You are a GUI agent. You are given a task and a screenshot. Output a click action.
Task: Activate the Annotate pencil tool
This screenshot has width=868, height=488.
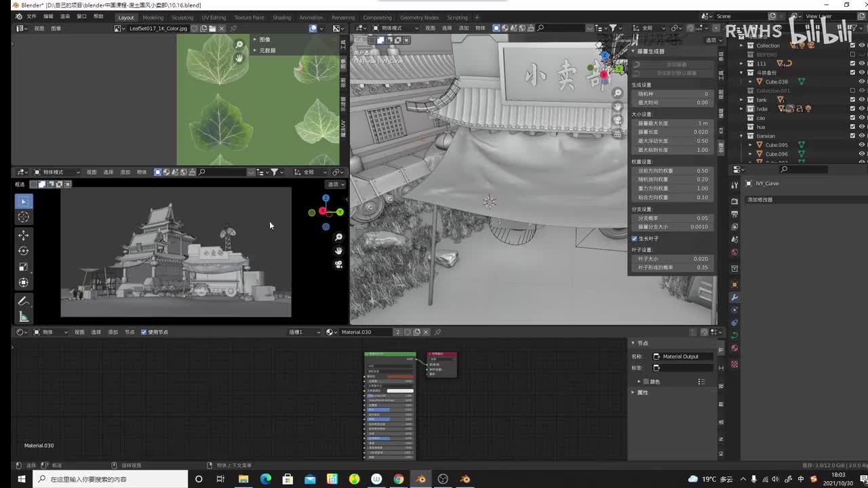pos(23,301)
